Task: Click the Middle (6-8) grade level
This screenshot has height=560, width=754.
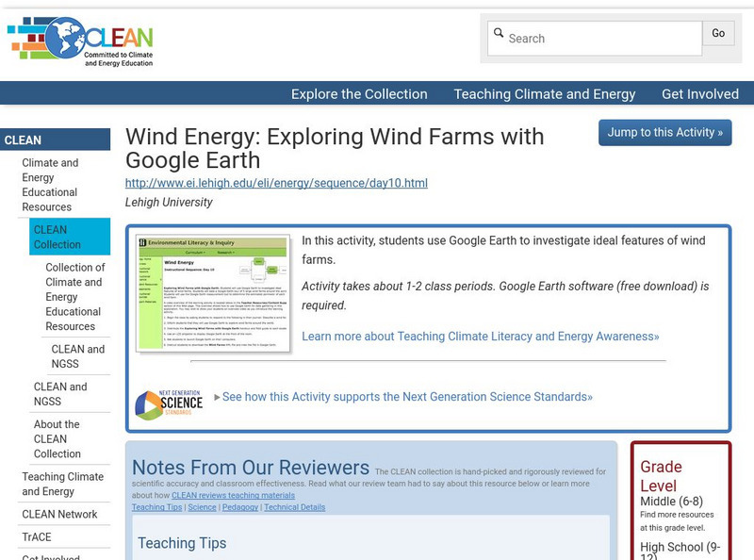Action: (671, 502)
